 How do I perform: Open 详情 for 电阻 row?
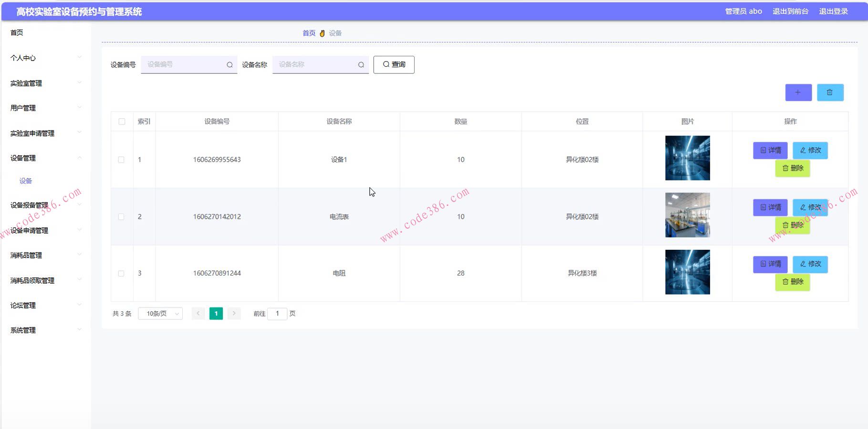(770, 264)
